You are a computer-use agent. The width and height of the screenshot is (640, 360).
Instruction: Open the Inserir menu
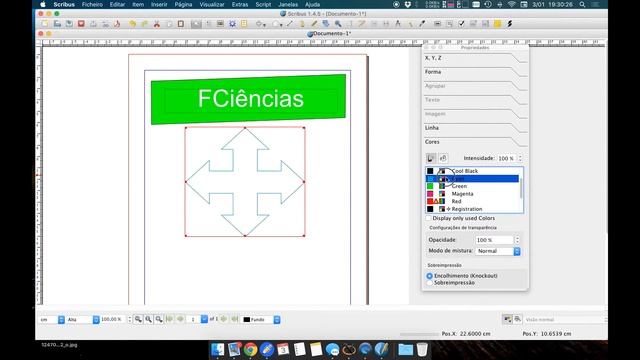(159, 4)
